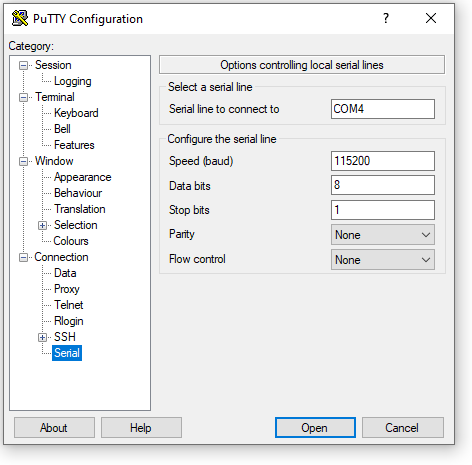Screen dimensions: 472x465
Task: Open Behaviour settings category
Action: 78,193
